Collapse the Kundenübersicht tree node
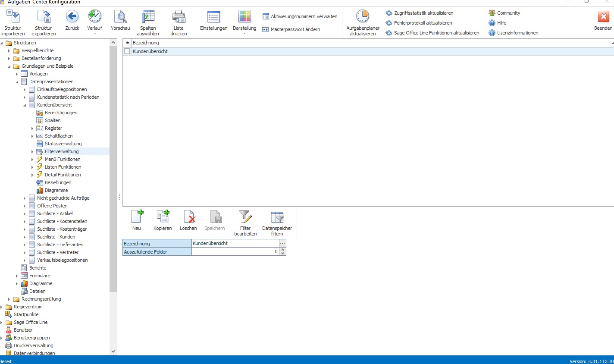 25,105
